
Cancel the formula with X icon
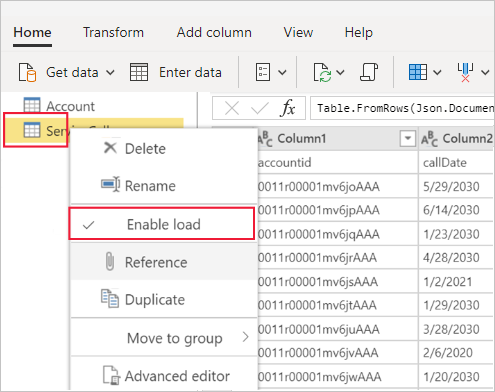point(232,108)
